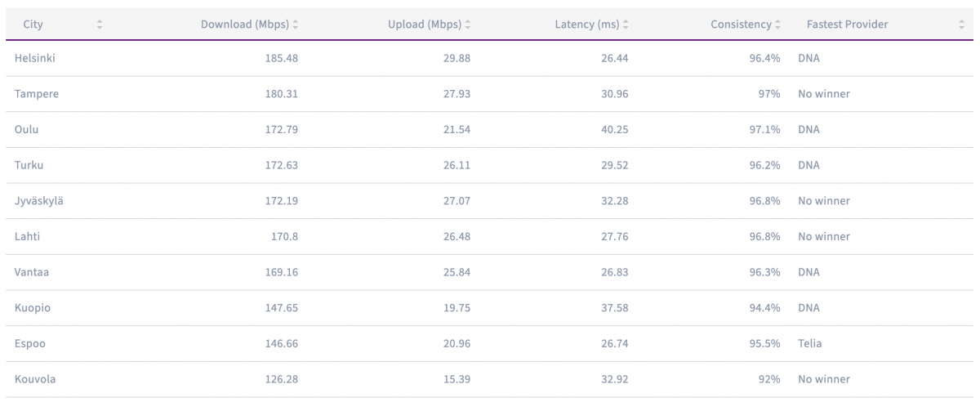Viewport: 980px width, 420px height.
Task: Select the Helsinki city cell
Action: point(35,59)
